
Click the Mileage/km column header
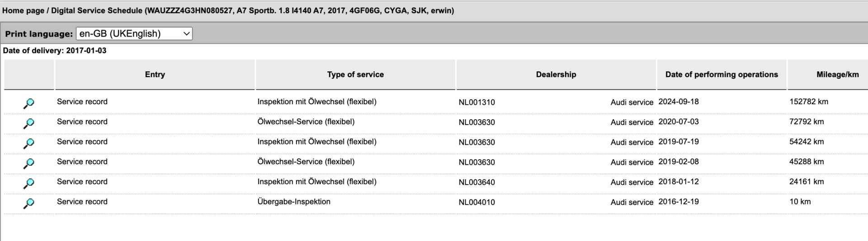[x=837, y=74]
